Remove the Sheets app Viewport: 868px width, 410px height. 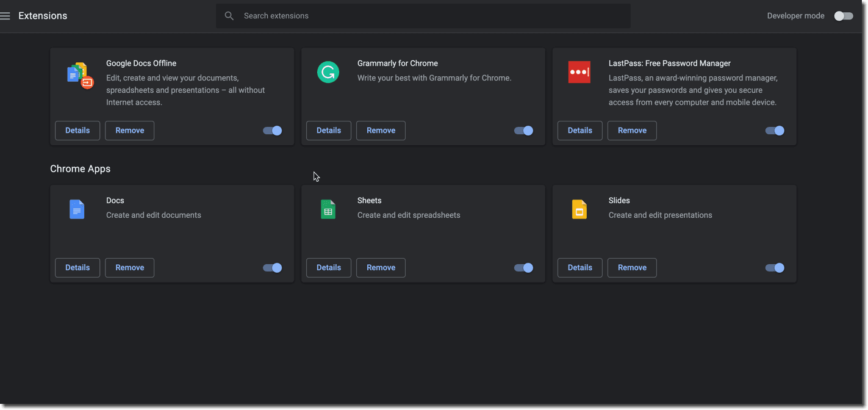click(381, 268)
